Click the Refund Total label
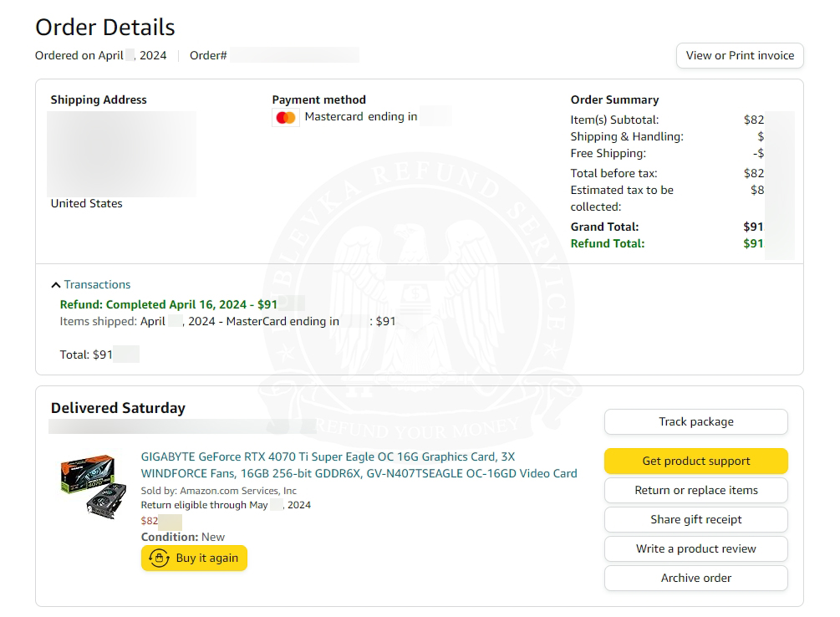840x617 pixels. pyautogui.click(x=608, y=244)
